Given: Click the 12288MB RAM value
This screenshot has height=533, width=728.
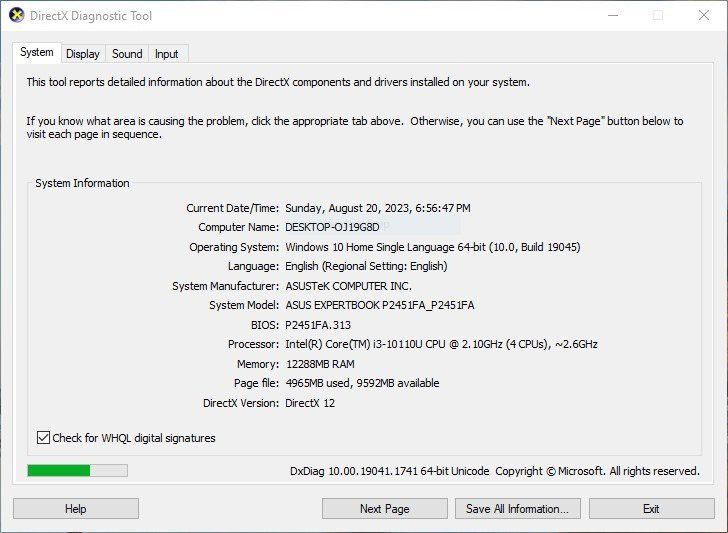Looking at the screenshot, I should pyautogui.click(x=320, y=364).
